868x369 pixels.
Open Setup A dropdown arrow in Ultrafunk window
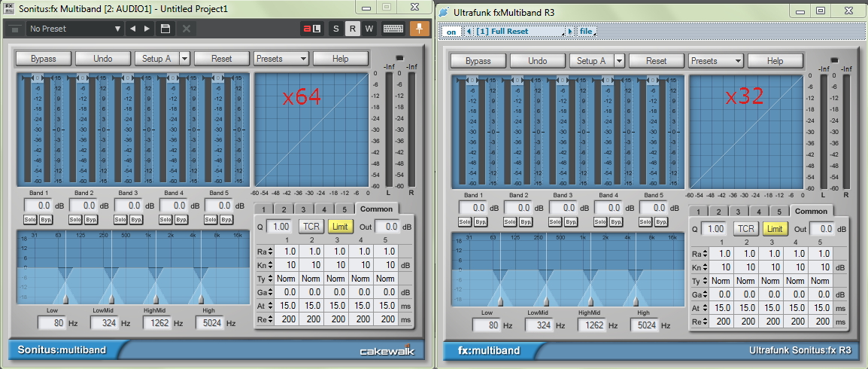pos(619,61)
